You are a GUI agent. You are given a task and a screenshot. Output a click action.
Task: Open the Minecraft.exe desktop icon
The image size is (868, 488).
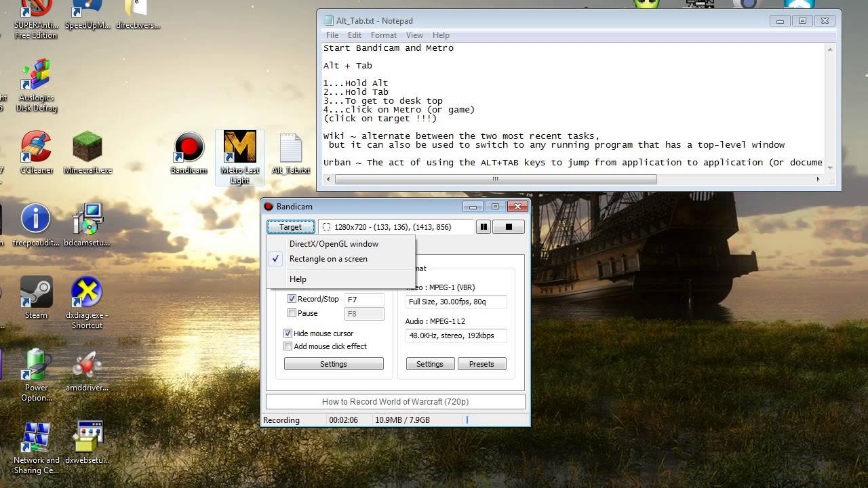pyautogui.click(x=87, y=154)
